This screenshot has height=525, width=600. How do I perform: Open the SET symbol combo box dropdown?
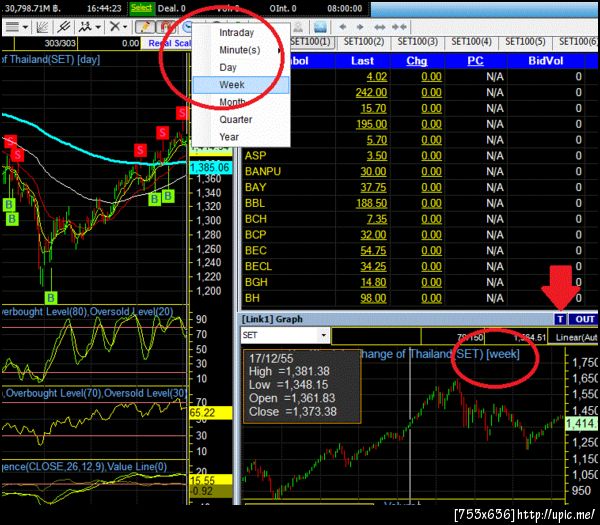pos(324,336)
